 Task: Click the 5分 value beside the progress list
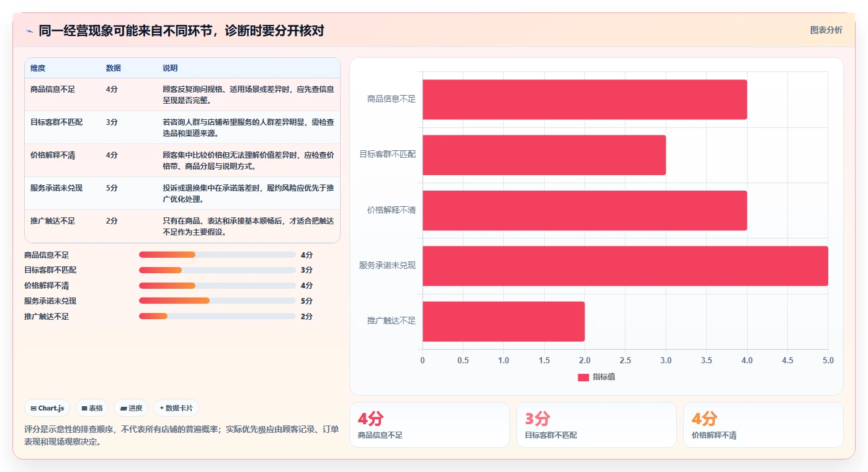pos(306,301)
